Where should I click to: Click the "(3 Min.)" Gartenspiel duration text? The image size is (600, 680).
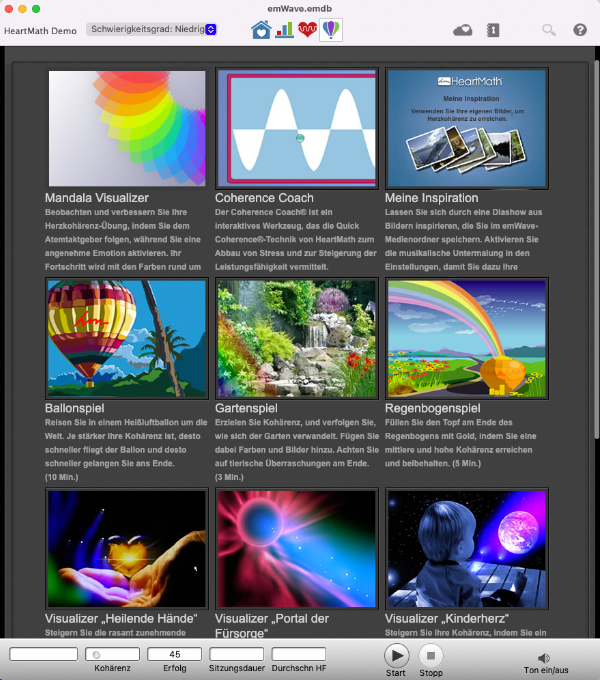[x=229, y=477]
